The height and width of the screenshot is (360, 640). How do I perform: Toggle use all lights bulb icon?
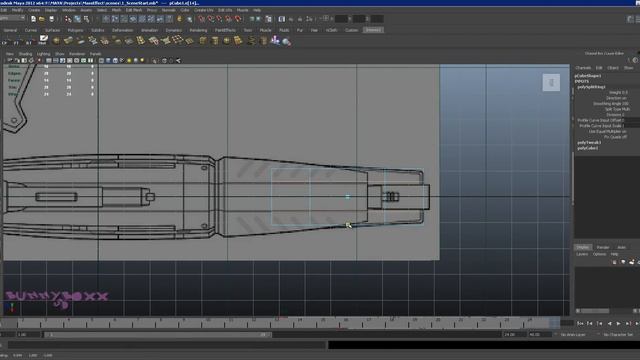click(x=129, y=60)
